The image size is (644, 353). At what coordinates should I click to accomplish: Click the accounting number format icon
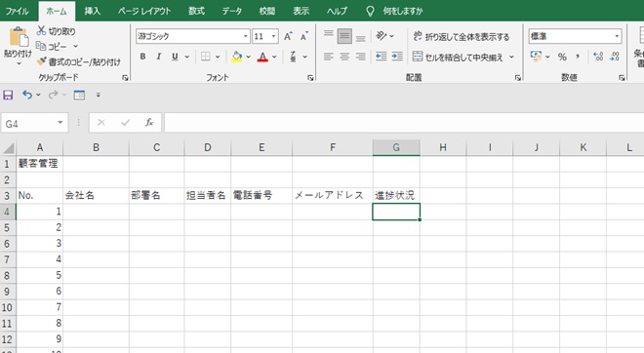(x=536, y=57)
